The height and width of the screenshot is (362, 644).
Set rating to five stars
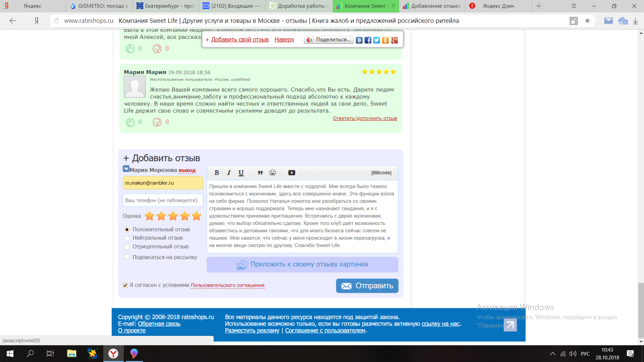pos(196,216)
